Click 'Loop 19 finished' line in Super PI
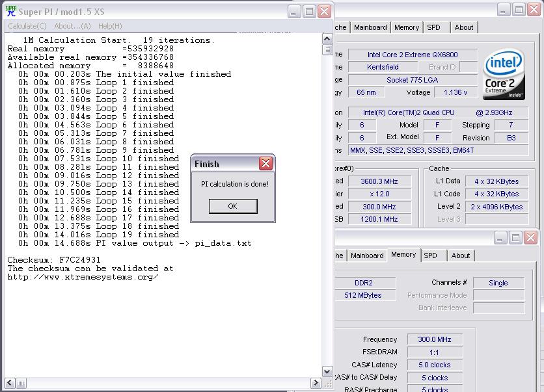Image resolution: width=544 pixels, height=392 pixels. coord(99,235)
